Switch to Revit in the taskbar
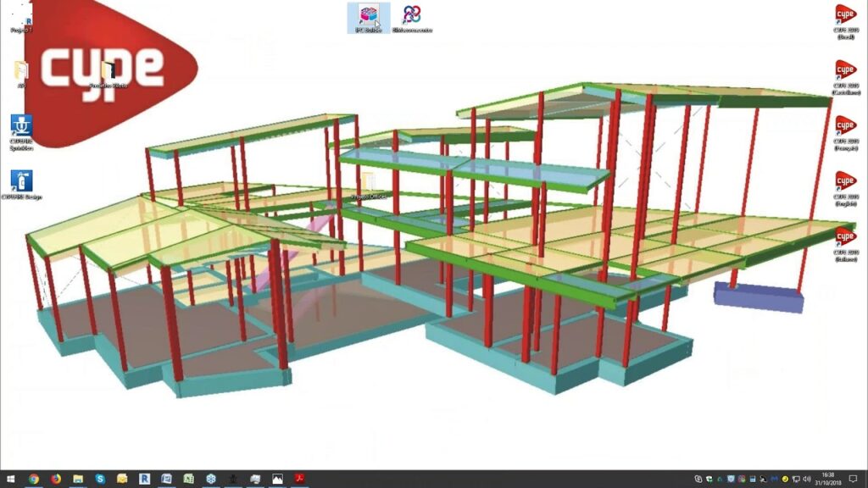 point(145,479)
